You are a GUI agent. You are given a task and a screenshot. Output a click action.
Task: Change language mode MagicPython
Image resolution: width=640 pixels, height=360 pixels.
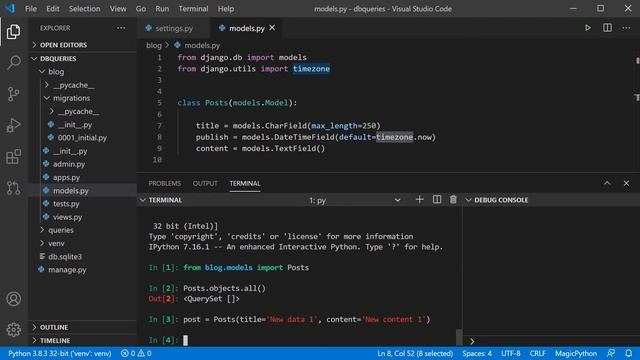576,353
